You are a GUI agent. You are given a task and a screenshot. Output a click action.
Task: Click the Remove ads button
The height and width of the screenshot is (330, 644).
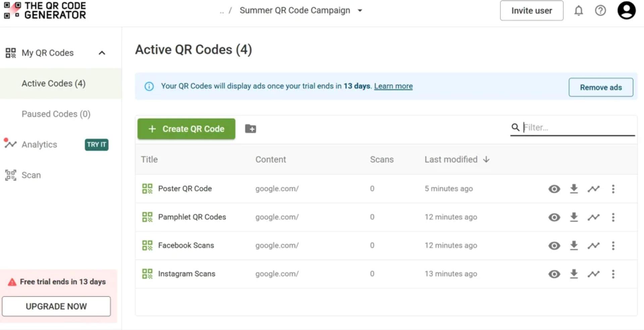click(x=601, y=87)
